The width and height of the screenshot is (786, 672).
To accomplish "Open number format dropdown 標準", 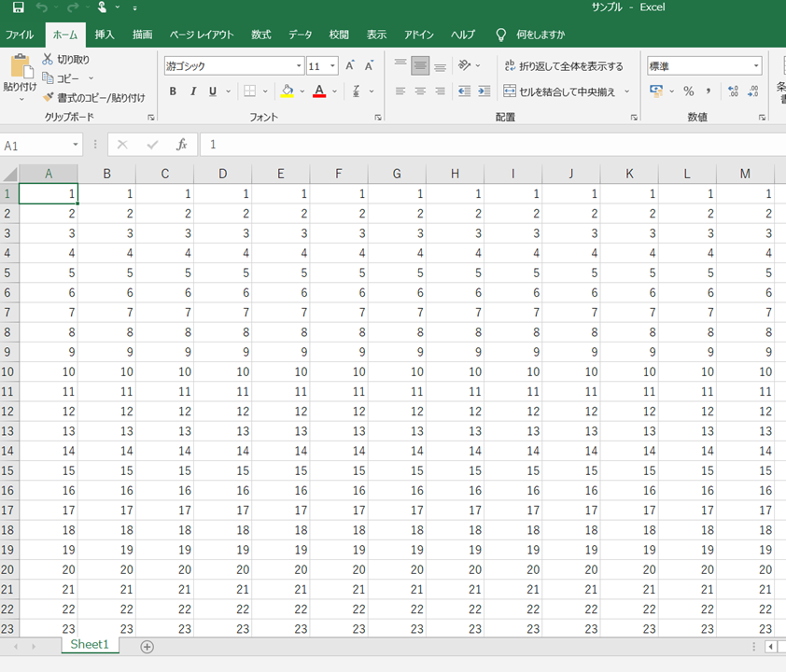I will coord(756,65).
